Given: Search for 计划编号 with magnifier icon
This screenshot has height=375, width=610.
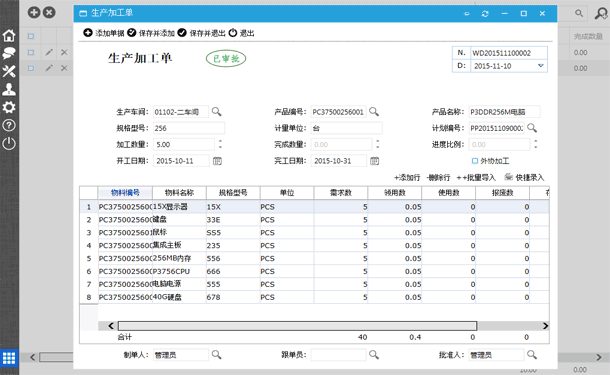Looking at the screenshot, I should point(532,128).
